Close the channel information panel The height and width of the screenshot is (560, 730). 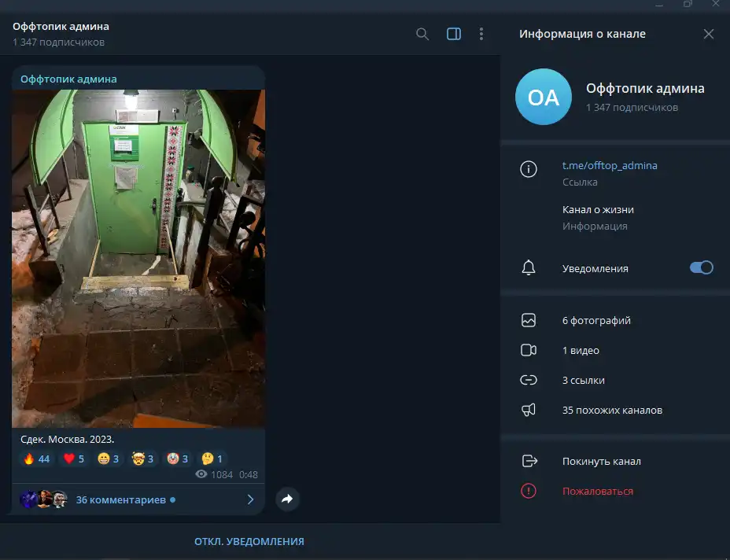point(709,34)
